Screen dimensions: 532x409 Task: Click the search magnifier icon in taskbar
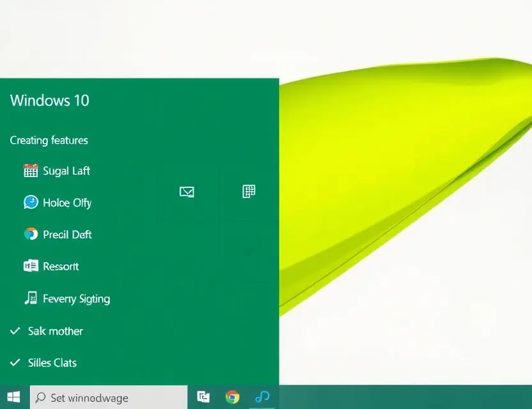[x=40, y=397]
